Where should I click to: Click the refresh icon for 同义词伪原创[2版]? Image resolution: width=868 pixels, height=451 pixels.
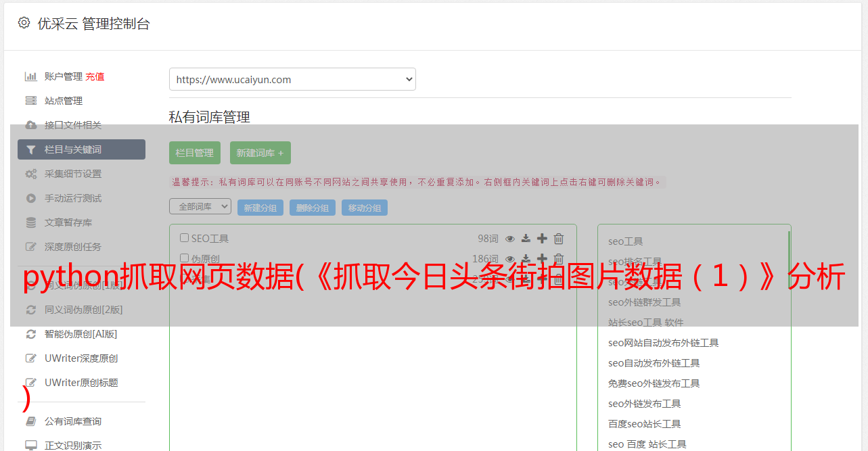pyautogui.click(x=31, y=310)
